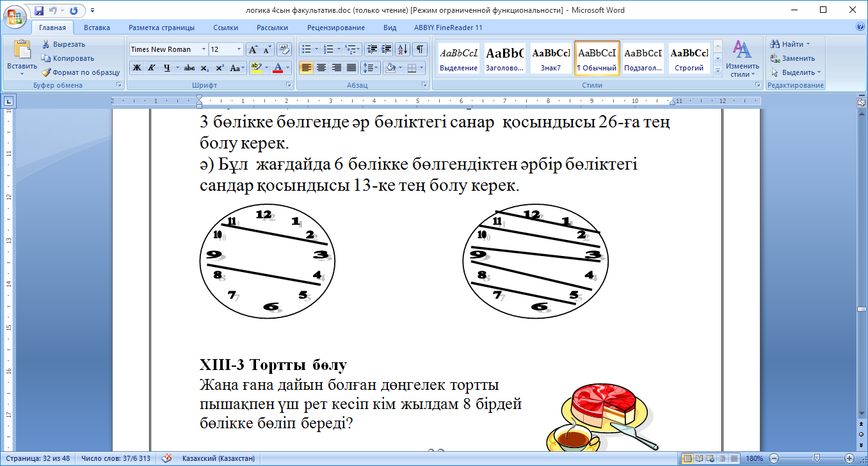Increase font size with grow font icon

pos(253,49)
